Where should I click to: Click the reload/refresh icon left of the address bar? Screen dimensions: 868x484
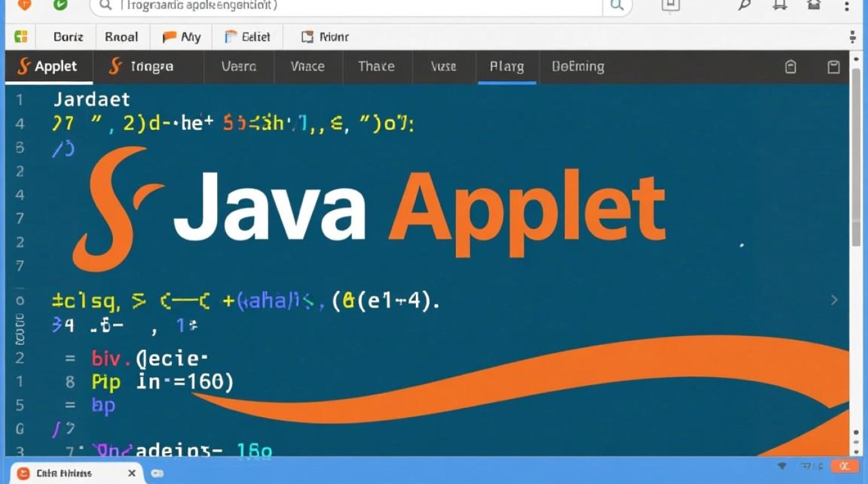(x=61, y=5)
